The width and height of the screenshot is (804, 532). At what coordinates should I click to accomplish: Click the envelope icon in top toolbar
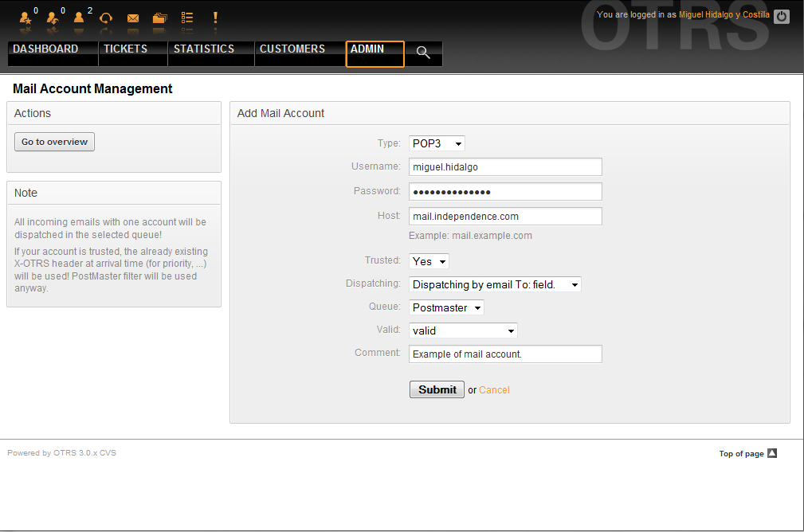tap(133, 18)
